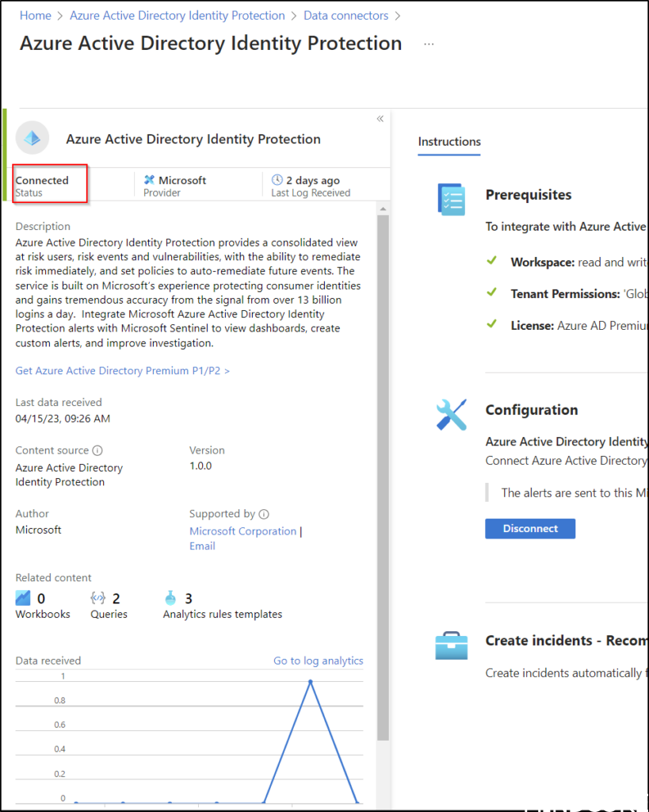Collapse the left details panel
The width and height of the screenshot is (649, 812).
[x=380, y=119]
